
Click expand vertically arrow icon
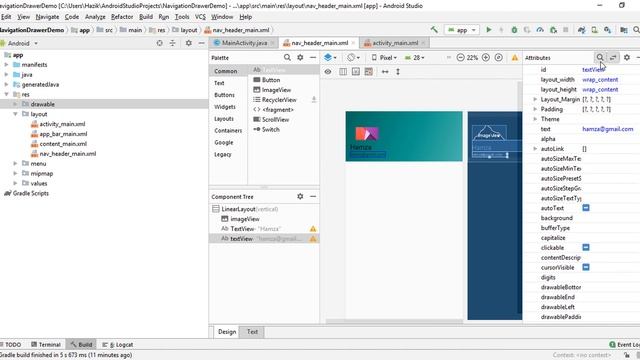click(398, 71)
